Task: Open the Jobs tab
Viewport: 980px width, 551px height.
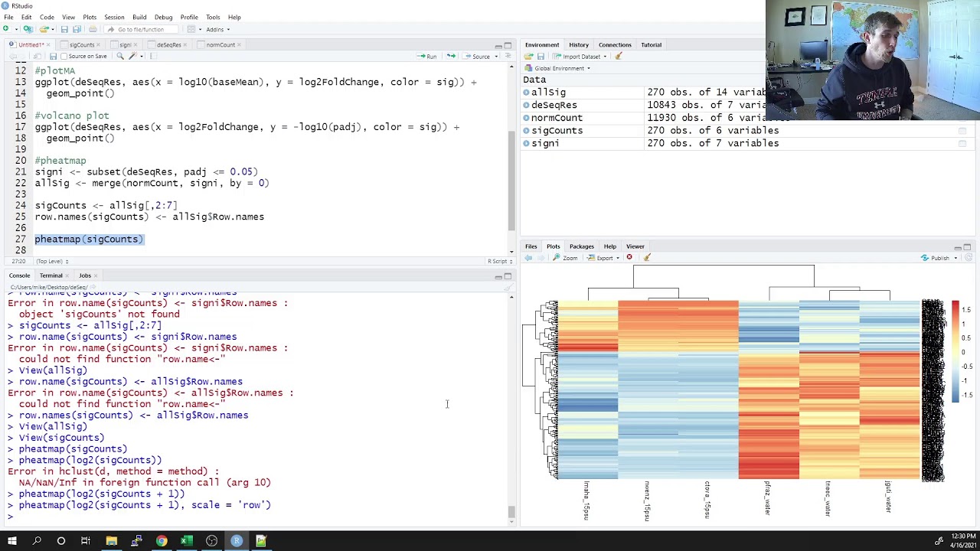Action: tap(84, 275)
